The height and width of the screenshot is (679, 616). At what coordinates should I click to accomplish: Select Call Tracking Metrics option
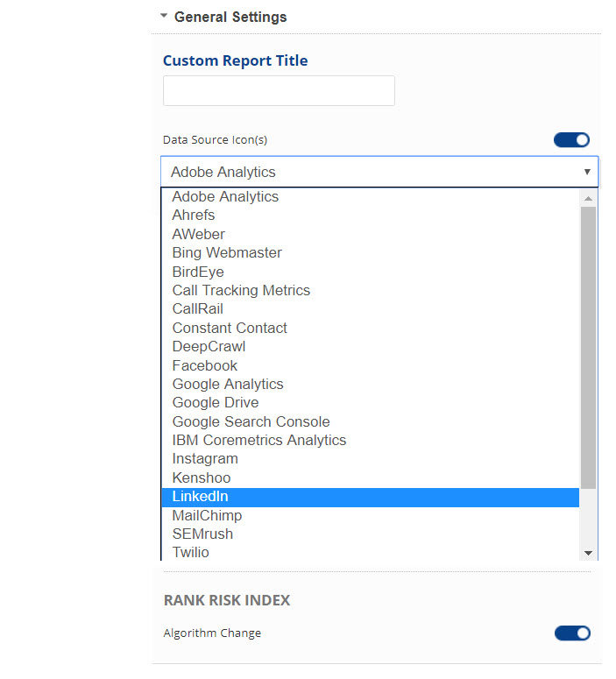coord(241,291)
